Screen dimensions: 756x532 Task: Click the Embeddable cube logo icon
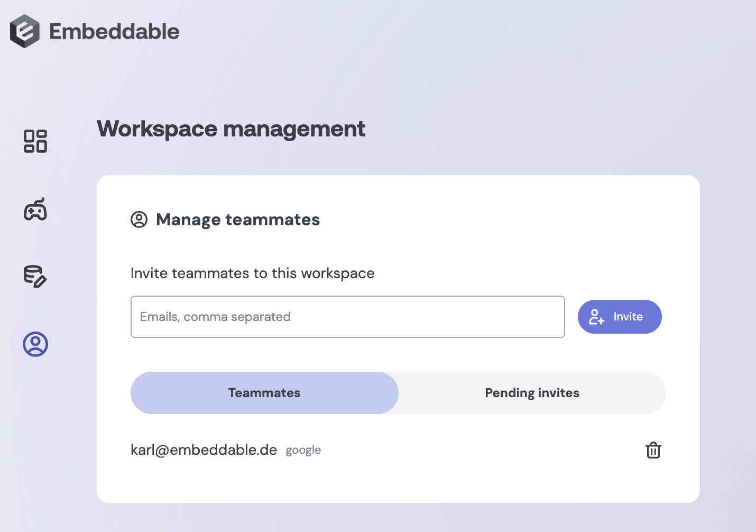[25, 31]
